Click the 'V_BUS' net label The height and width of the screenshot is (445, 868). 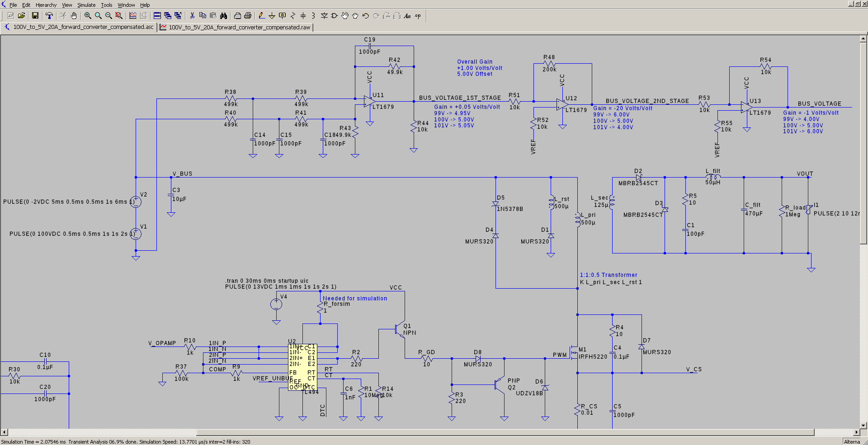pos(182,174)
